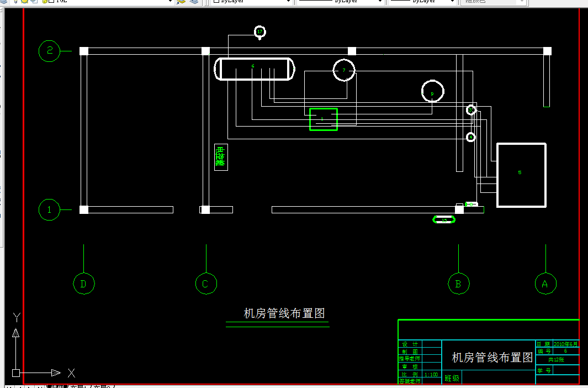The image size is (588, 388).
Task: Select the small circle labeled 3
Action: [471, 110]
